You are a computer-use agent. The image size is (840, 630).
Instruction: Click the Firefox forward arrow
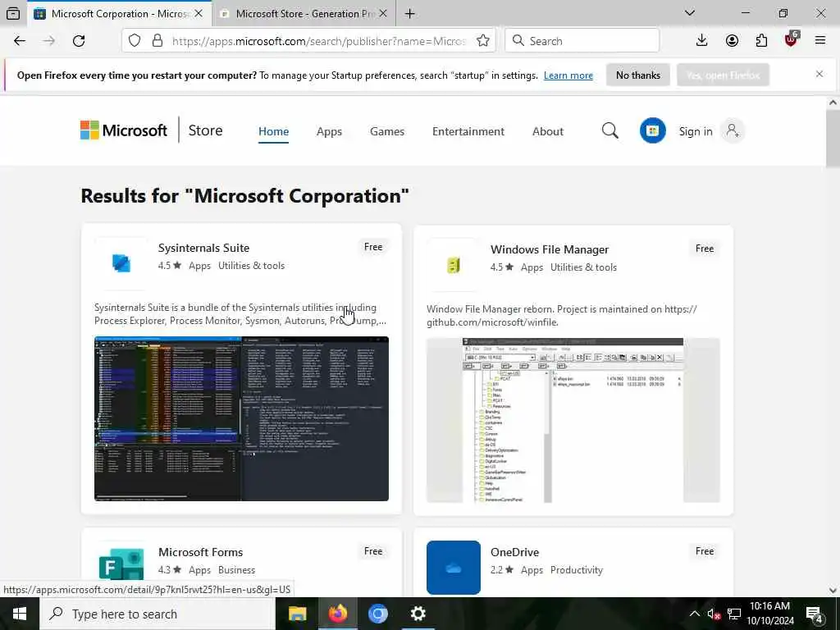48,41
